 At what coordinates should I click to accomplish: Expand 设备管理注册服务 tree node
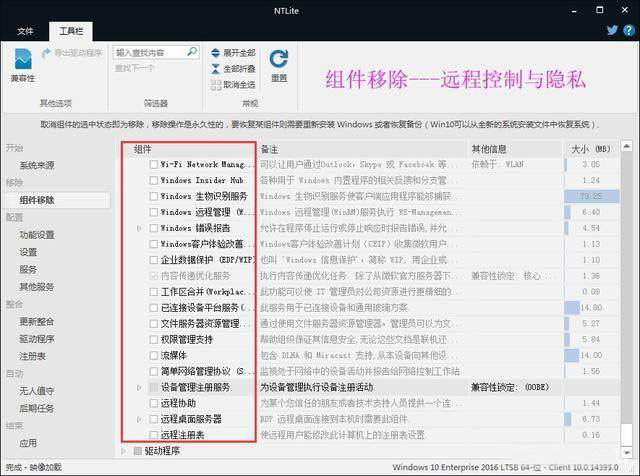point(139,387)
